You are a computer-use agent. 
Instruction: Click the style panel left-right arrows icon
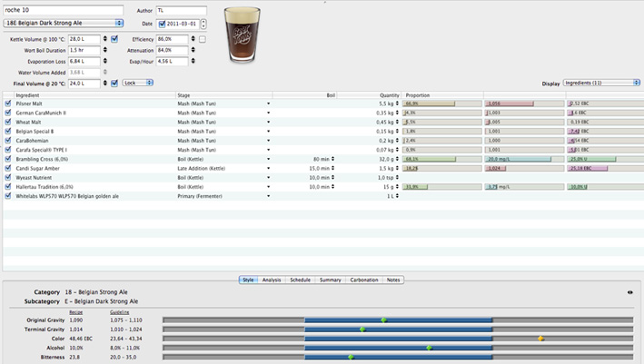[x=631, y=292]
